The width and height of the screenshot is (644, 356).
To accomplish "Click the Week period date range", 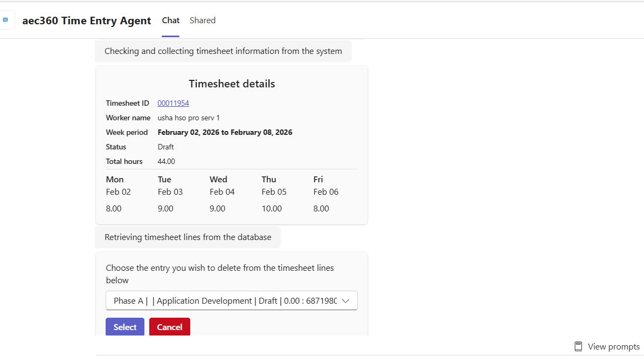I will (225, 132).
